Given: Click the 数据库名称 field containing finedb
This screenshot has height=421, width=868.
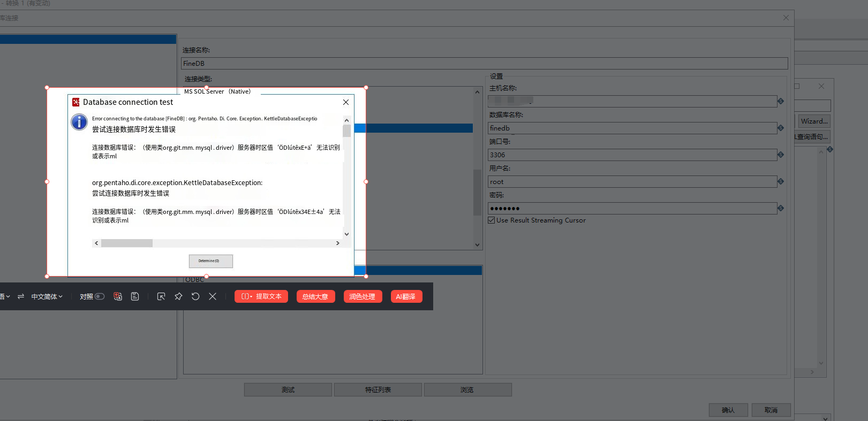Looking at the screenshot, I should click(x=632, y=128).
